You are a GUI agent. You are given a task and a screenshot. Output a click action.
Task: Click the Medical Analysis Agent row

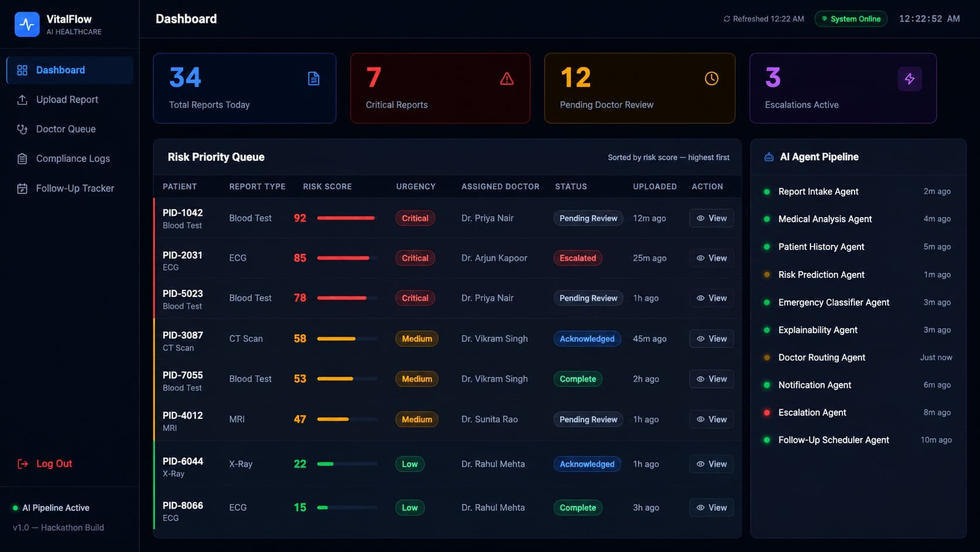point(858,219)
